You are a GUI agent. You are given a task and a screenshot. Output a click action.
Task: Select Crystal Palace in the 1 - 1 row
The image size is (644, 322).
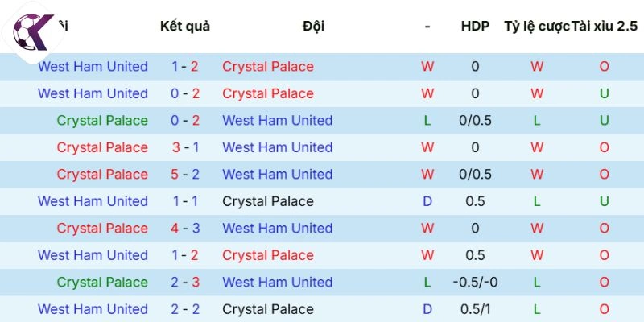point(268,201)
